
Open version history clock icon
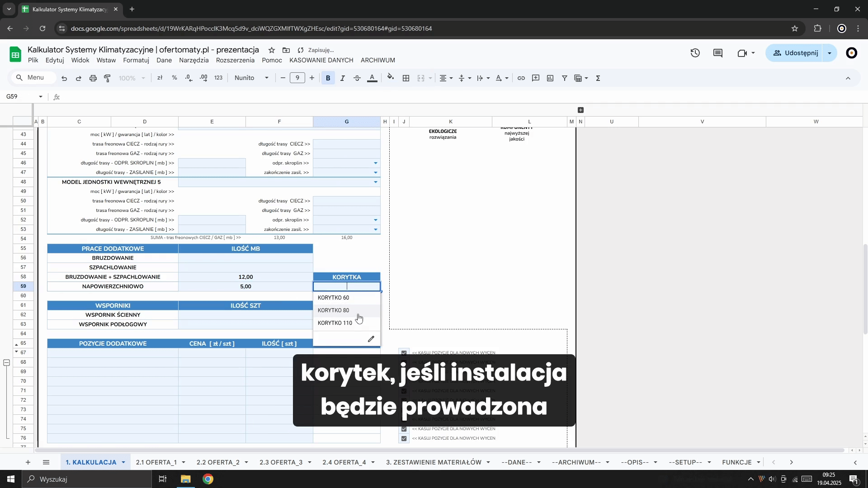pyautogui.click(x=695, y=53)
